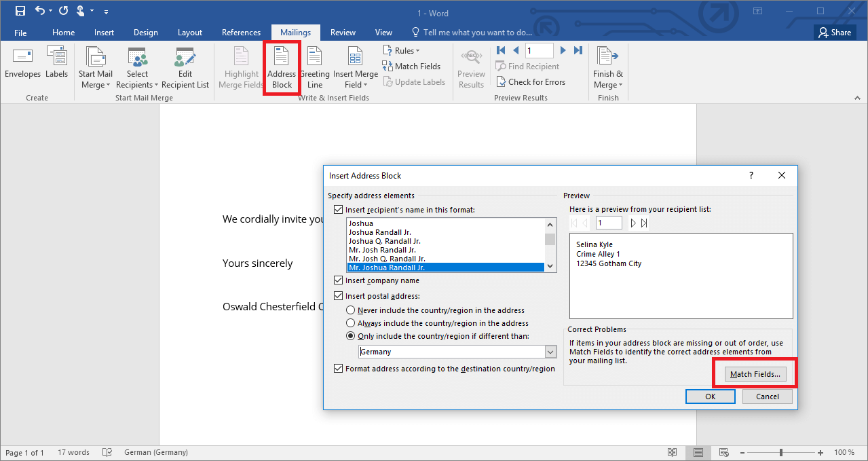Select the Match Fields ribbon icon
The image size is (868, 461).
388,67
